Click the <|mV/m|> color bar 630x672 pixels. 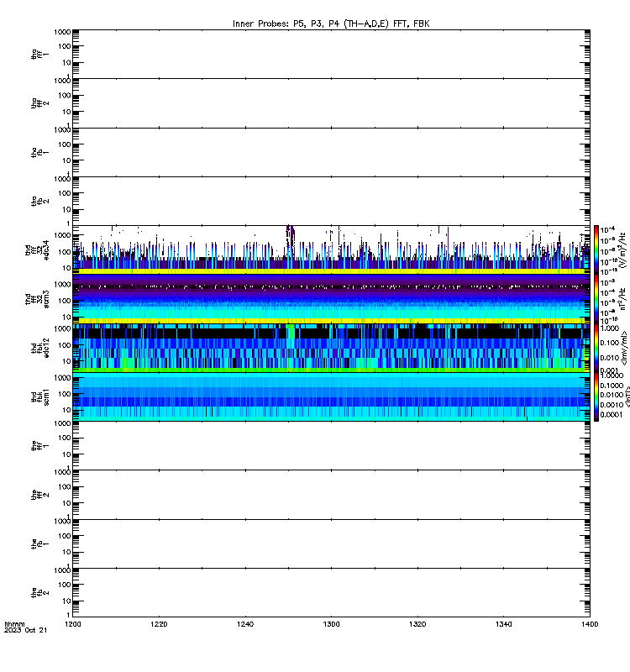pyautogui.click(x=596, y=348)
